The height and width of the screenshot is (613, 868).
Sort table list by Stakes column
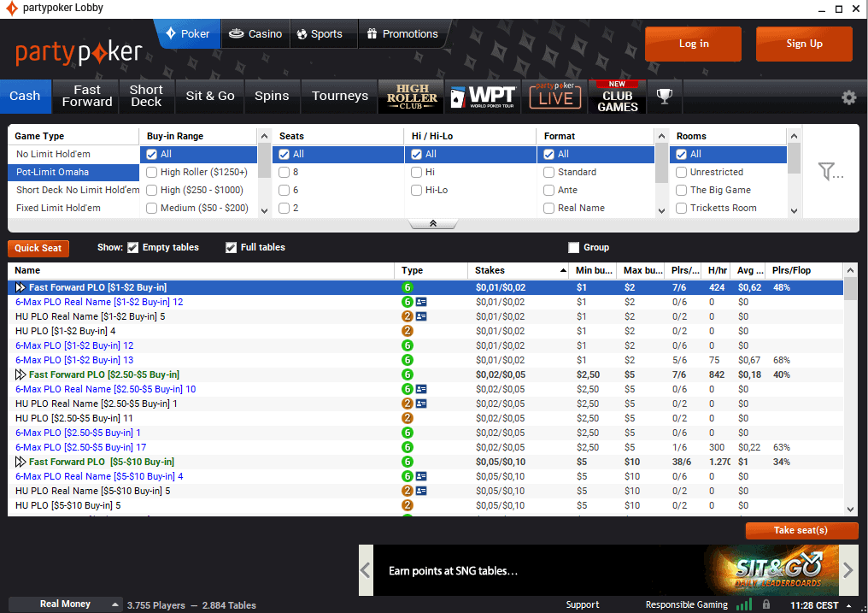(519, 270)
